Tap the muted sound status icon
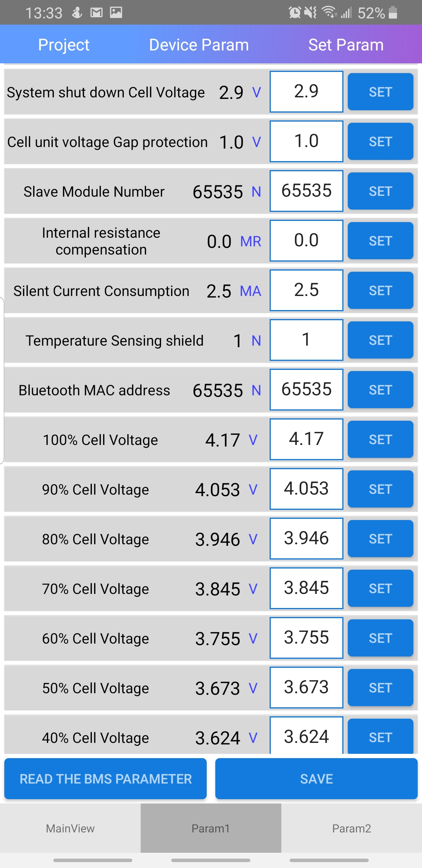This screenshot has width=422, height=868. click(x=311, y=13)
